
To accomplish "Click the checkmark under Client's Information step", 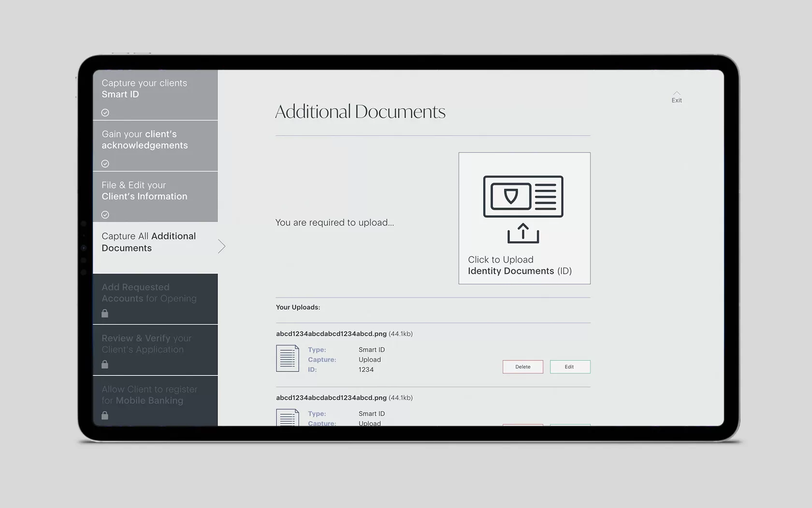I will click(105, 215).
